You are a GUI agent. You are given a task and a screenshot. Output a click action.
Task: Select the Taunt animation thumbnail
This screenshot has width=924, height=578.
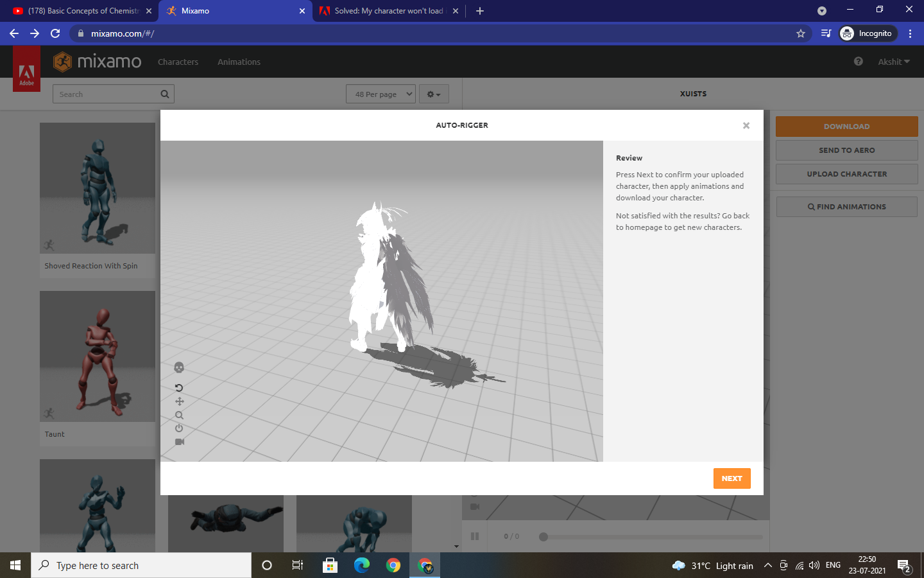point(97,356)
